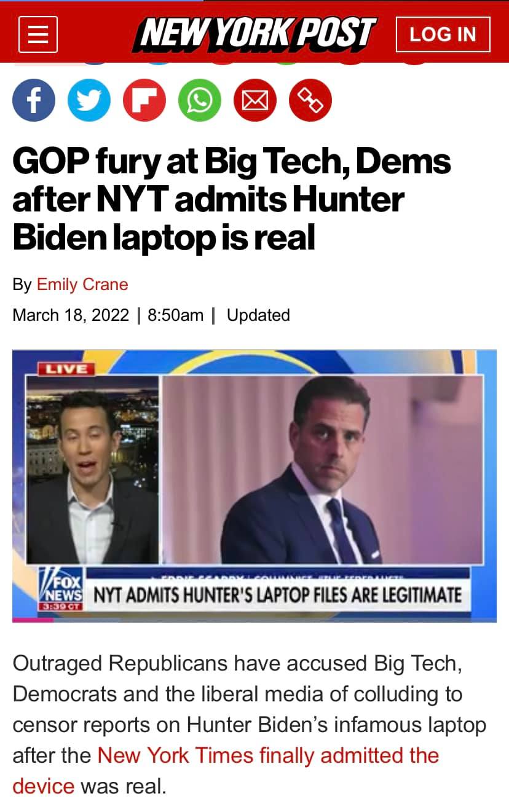Image resolution: width=509 pixels, height=812 pixels.
Task: Open author page for Emily Crane
Action: (x=82, y=285)
